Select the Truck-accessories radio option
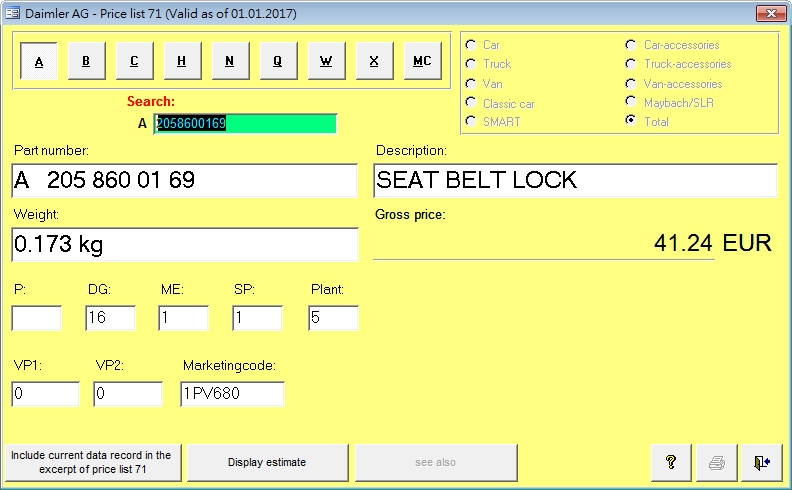The image size is (792, 490). pos(631,64)
